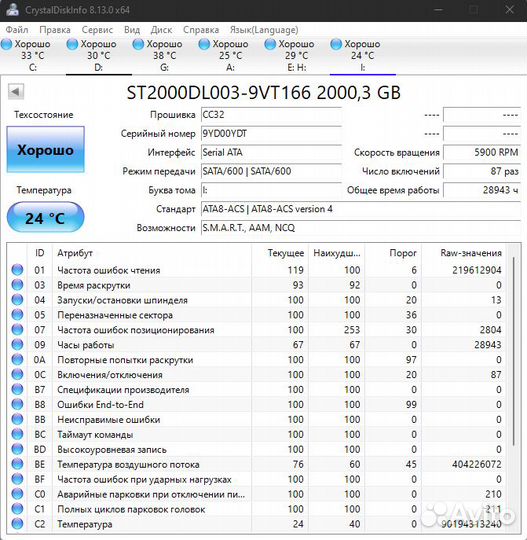The width and height of the screenshot is (527, 540).
Task: Select the Повторные попытки раскрутки row
Action: coord(257,360)
